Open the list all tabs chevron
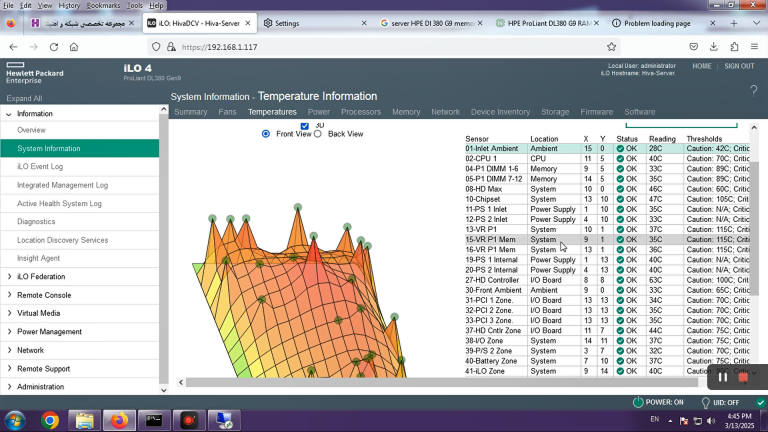Image resolution: width=768 pixels, height=432 pixels. point(756,23)
